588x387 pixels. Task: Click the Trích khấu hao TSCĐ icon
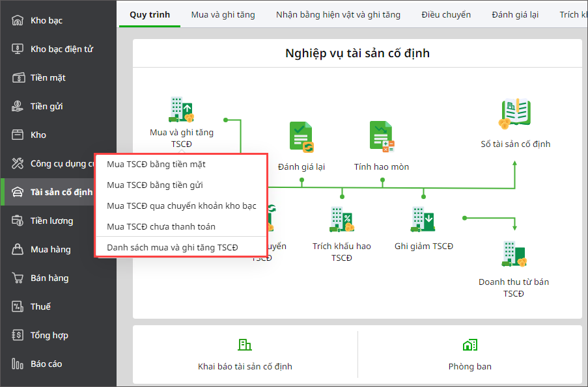click(x=342, y=219)
